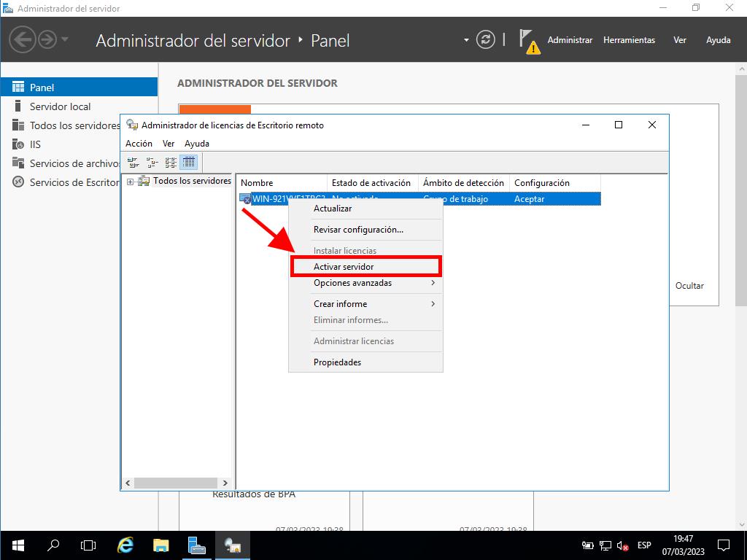Viewport: 747px width, 560px height.
Task: Sort by the Estado de activación column
Action: [x=371, y=183]
